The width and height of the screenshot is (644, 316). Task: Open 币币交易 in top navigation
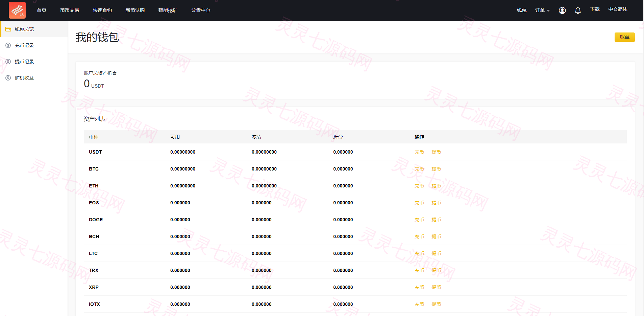[x=70, y=10]
